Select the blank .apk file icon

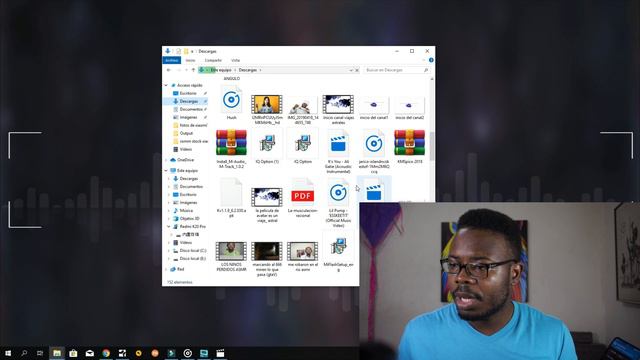[x=231, y=192]
